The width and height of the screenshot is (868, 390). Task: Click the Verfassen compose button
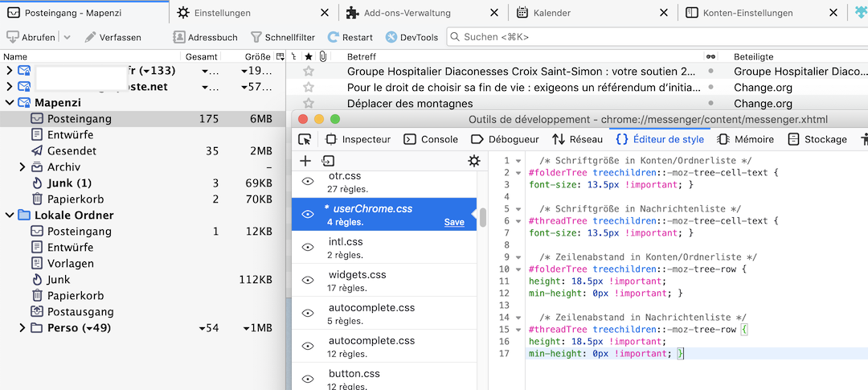click(113, 37)
